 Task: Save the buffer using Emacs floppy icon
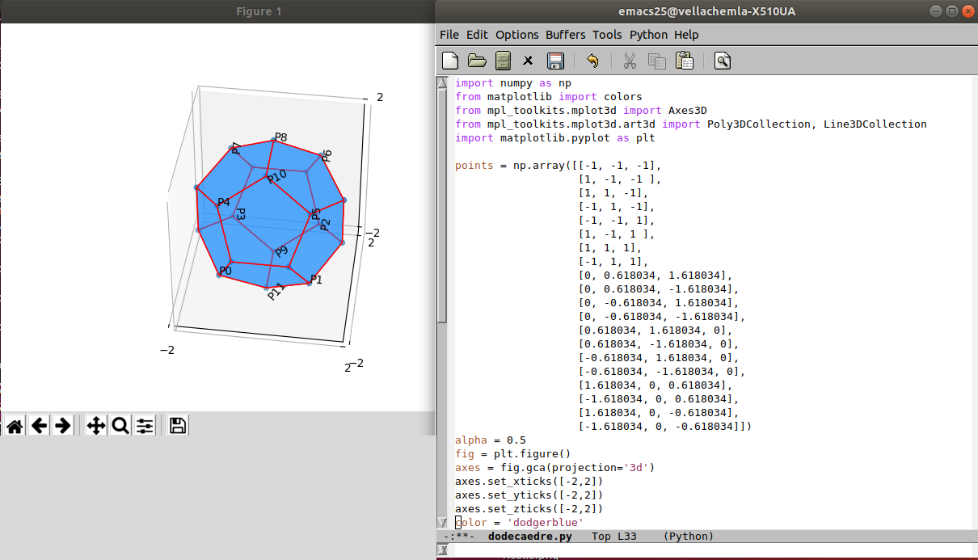click(555, 61)
